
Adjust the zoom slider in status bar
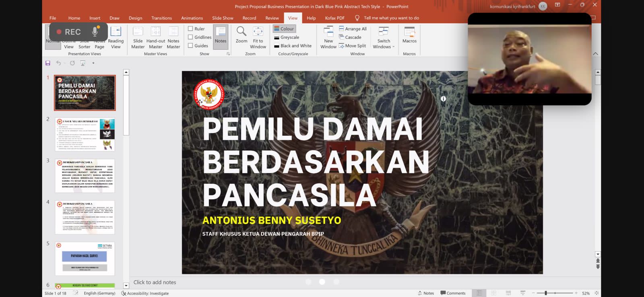546,293
